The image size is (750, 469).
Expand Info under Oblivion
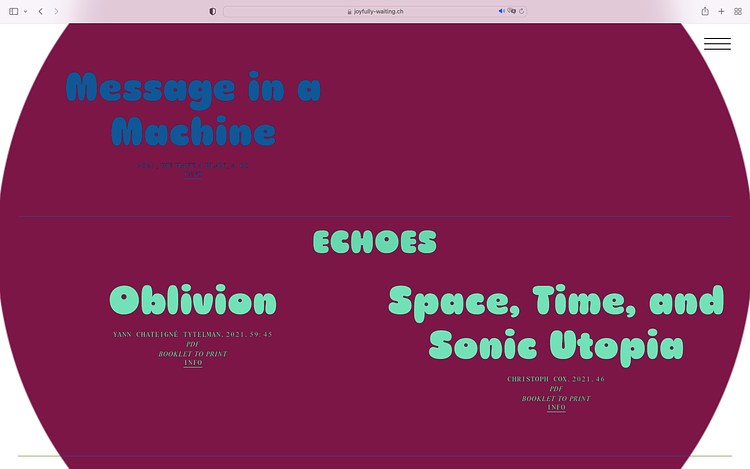pyautogui.click(x=193, y=363)
